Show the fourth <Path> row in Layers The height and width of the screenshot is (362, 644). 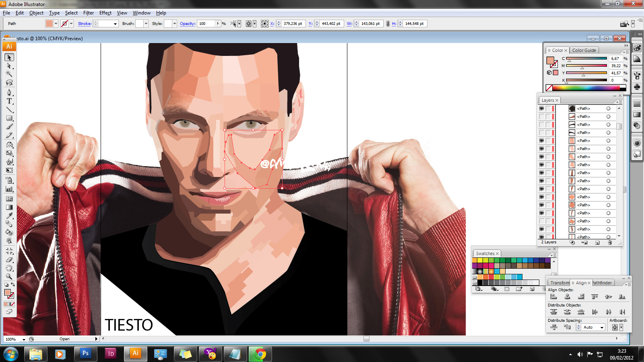(x=542, y=133)
